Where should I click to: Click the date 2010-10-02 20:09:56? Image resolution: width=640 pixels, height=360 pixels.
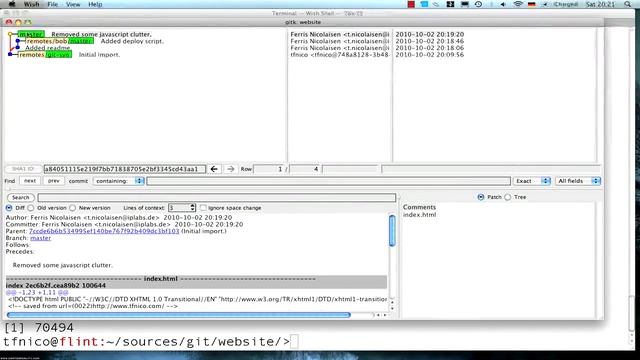tap(430, 55)
